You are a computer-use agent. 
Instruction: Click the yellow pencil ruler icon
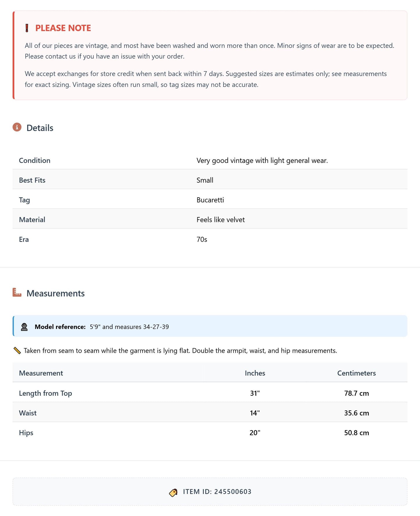tap(17, 351)
